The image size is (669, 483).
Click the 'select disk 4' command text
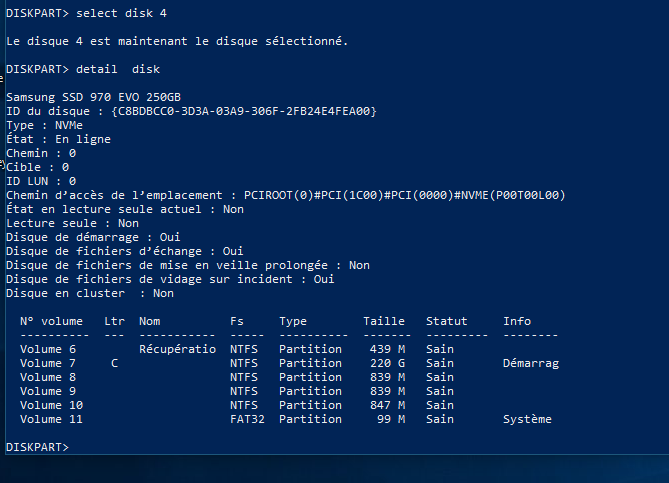121,13
